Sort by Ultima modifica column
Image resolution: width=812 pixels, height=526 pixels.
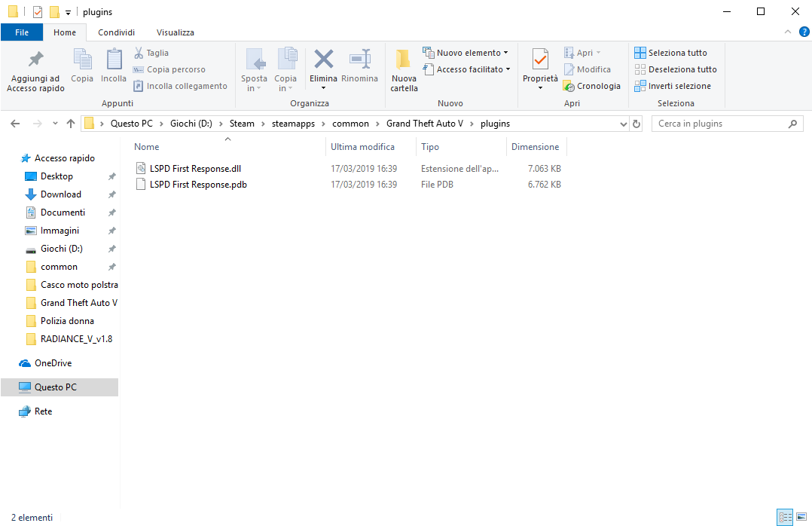click(362, 147)
